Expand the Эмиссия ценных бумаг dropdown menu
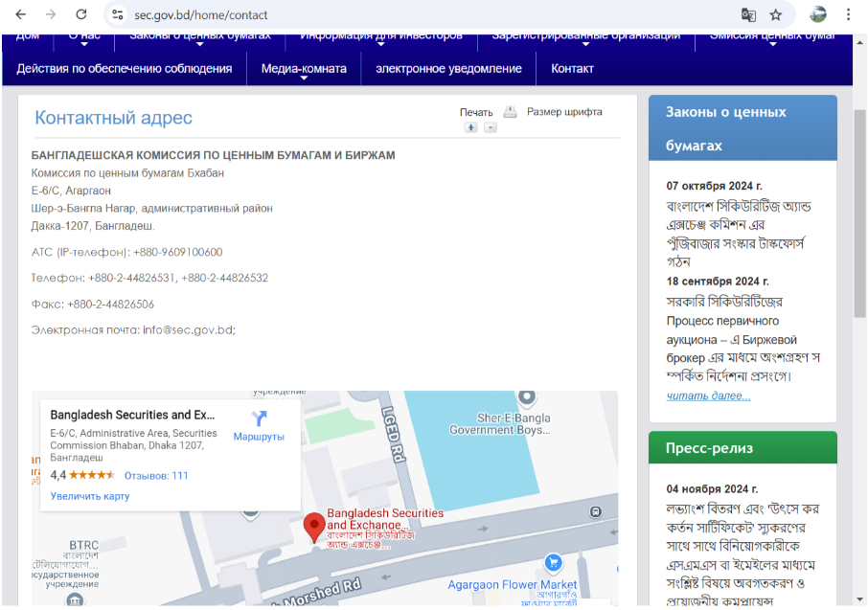This screenshot has height=610, width=868. coord(773,38)
